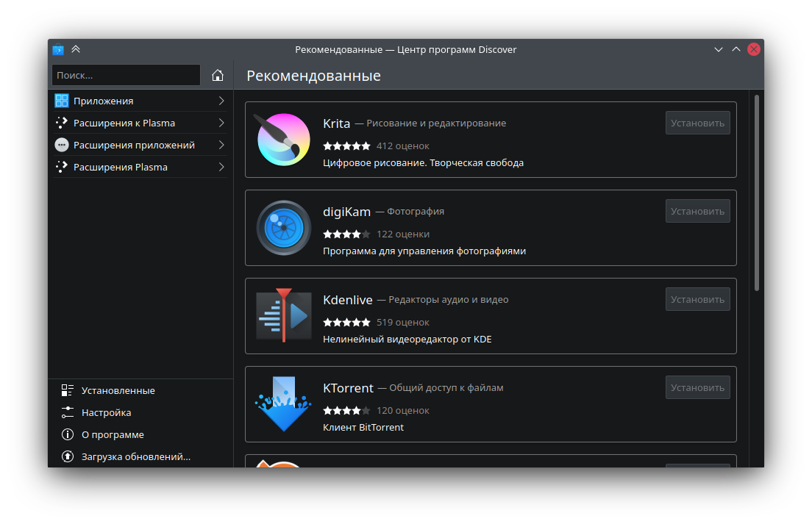812x524 pixels.
Task: Click digiKam's star rating
Action: point(346,234)
